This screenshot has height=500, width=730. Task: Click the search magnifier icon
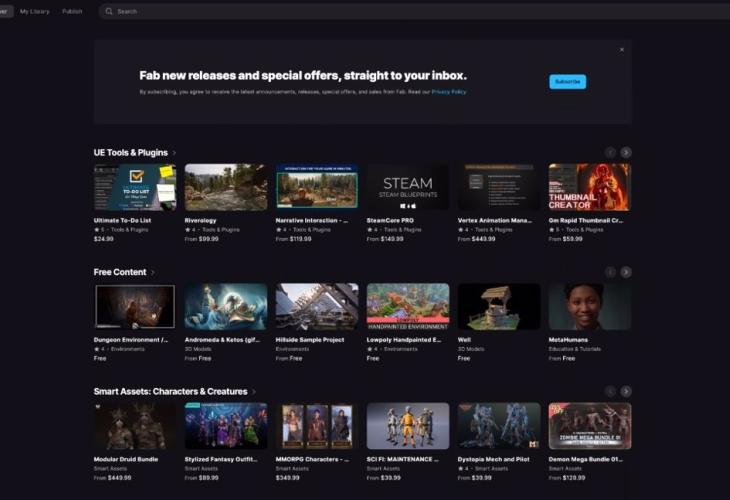108,11
